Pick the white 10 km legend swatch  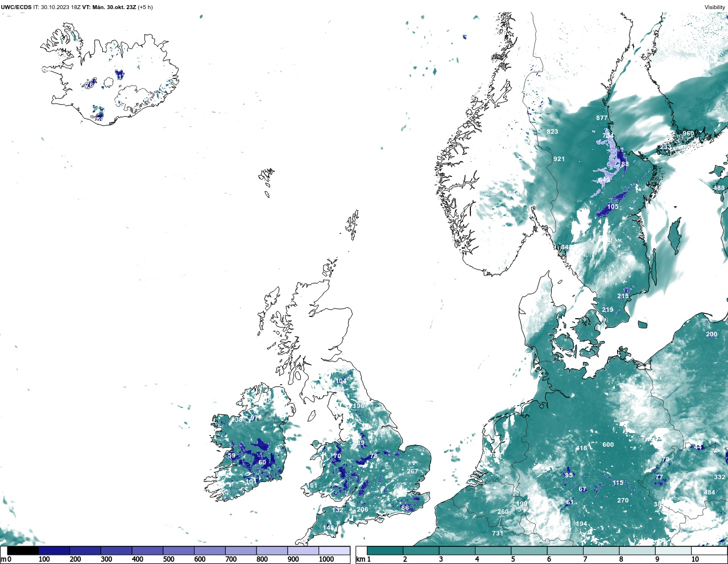[710, 550]
